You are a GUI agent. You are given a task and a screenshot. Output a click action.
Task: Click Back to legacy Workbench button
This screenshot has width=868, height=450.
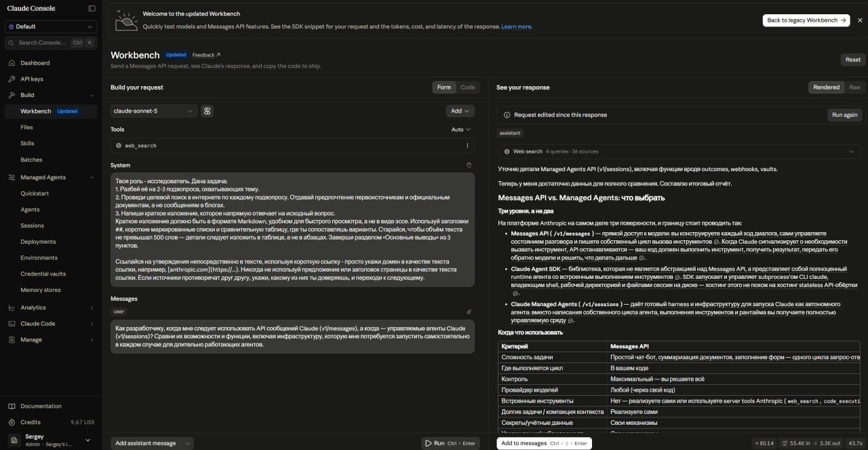[x=806, y=20]
